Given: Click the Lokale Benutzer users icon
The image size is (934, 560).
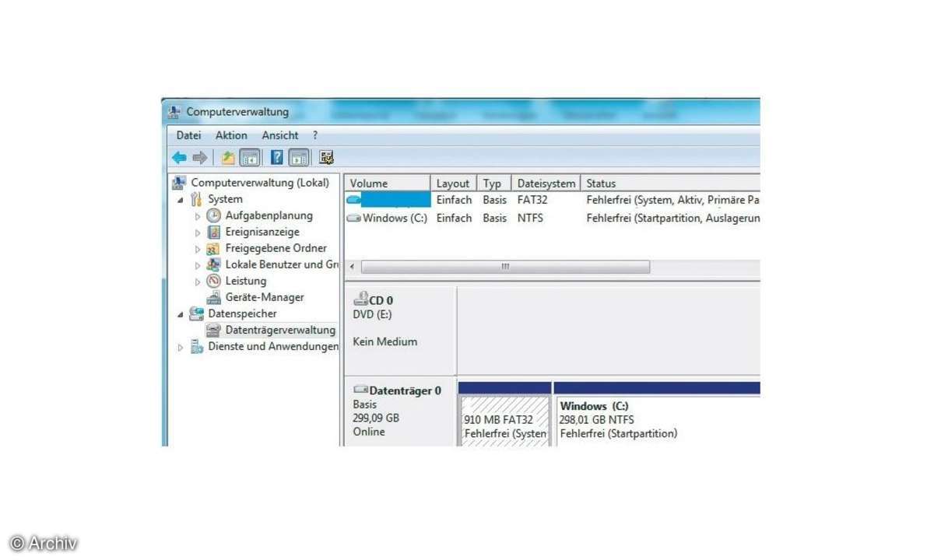Looking at the screenshot, I should click(213, 265).
